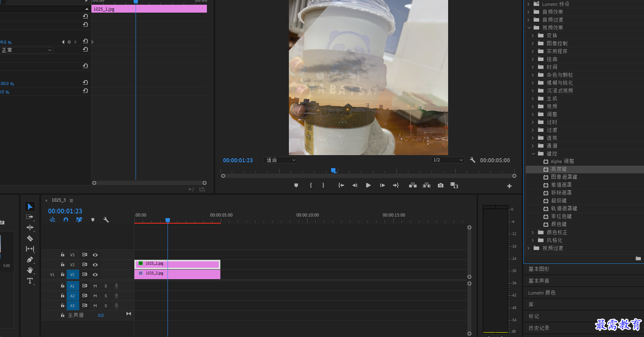Select the Track Select Forward tool
Image resolution: width=644 pixels, height=337 pixels.
pyautogui.click(x=30, y=217)
